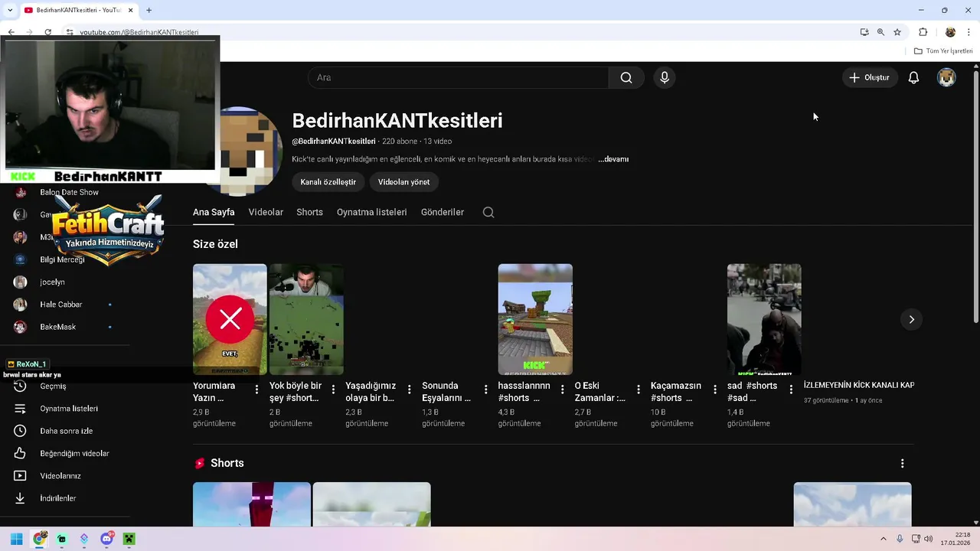Click the Oluştur create button
Image resolution: width=980 pixels, height=551 pixels.
(870, 77)
